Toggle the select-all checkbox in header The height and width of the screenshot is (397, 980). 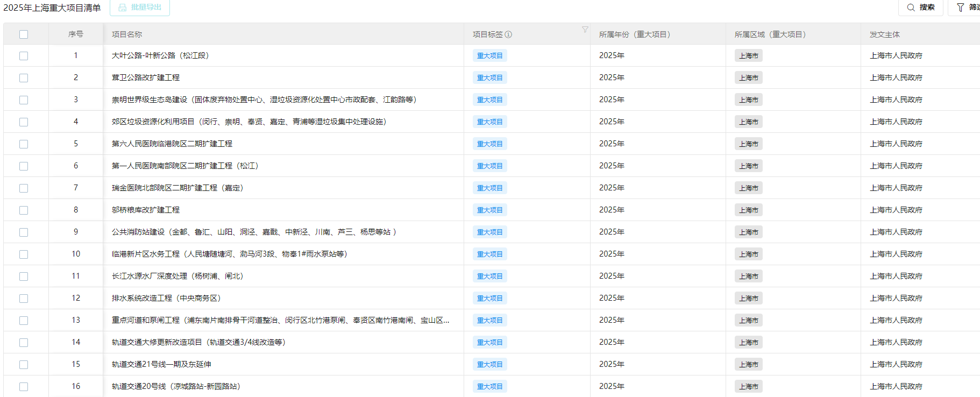point(24,34)
